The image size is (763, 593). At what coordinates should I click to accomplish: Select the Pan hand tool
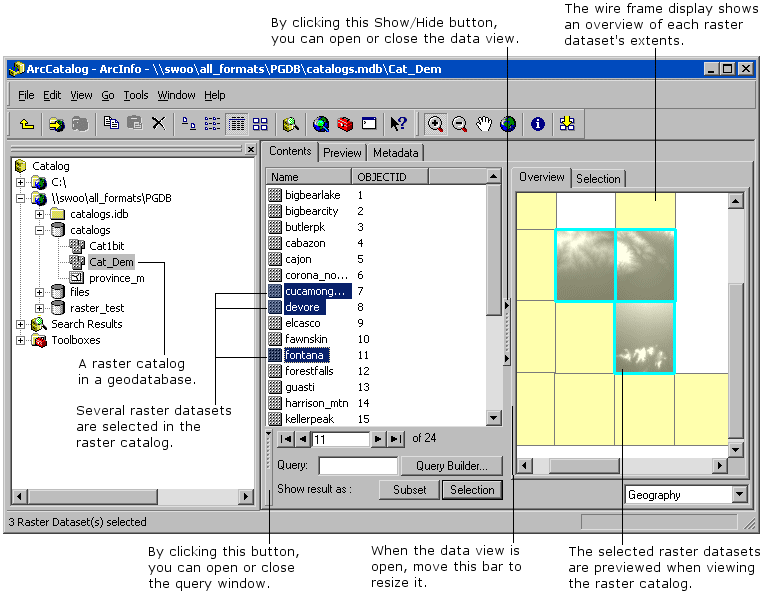[x=484, y=124]
